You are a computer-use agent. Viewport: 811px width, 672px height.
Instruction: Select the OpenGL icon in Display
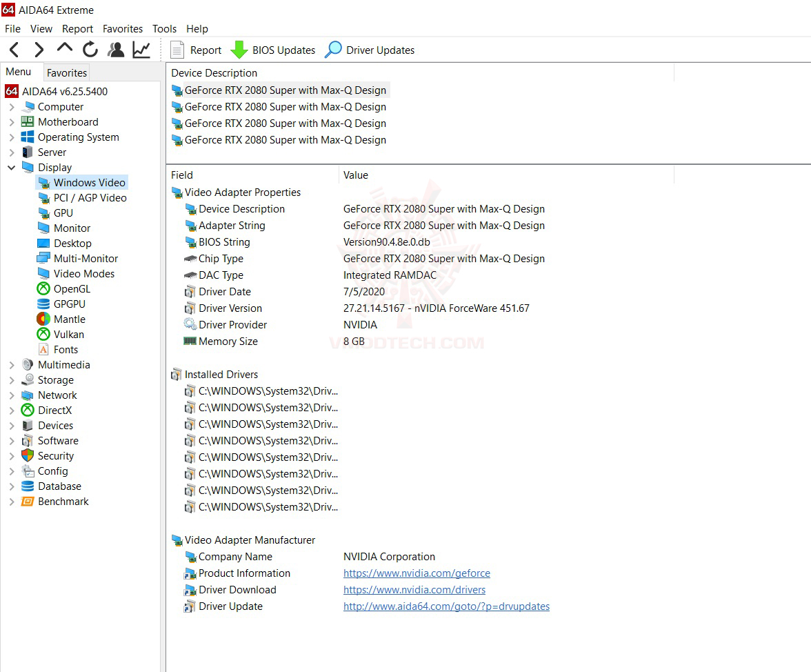click(43, 288)
